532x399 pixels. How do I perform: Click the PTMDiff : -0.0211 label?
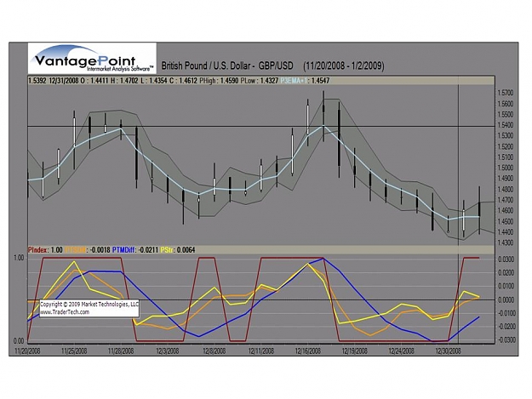(135, 250)
